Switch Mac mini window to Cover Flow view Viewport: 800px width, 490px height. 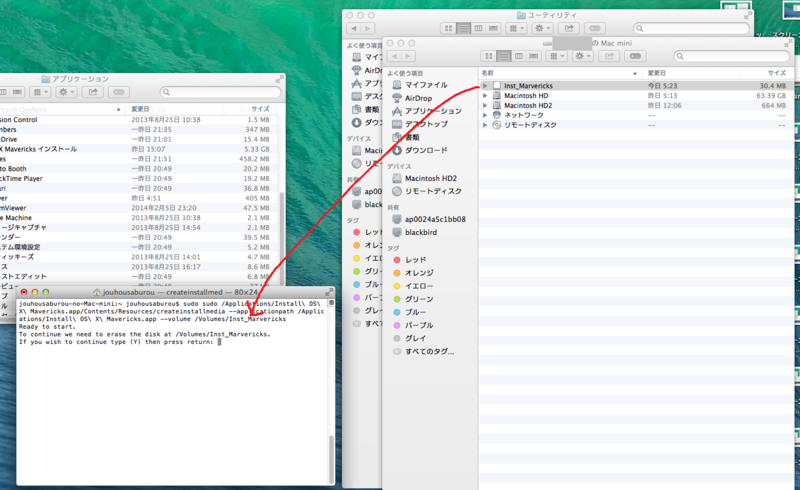(x=533, y=56)
